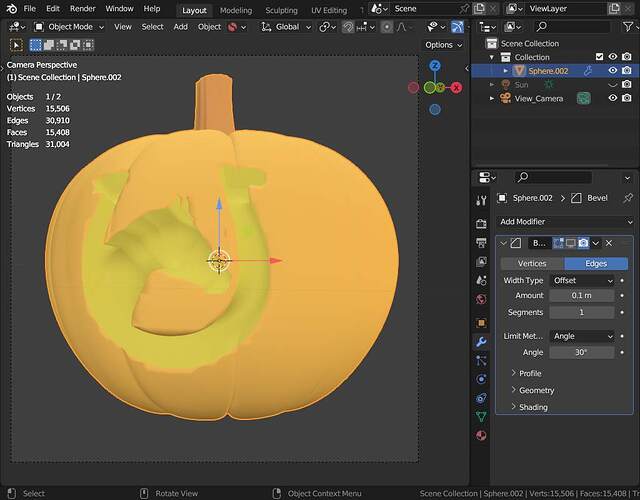
Task: Open the Options dropdown in viewport
Action: (444, 45)
